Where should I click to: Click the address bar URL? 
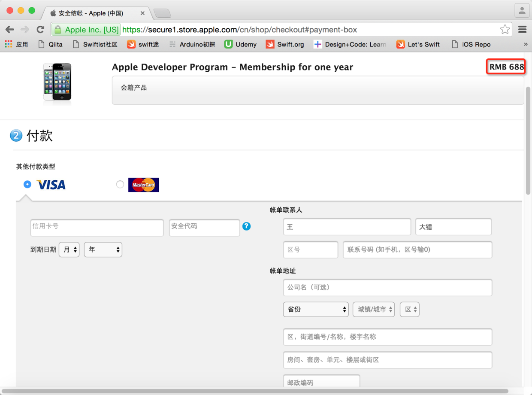(x=239, y=30)
